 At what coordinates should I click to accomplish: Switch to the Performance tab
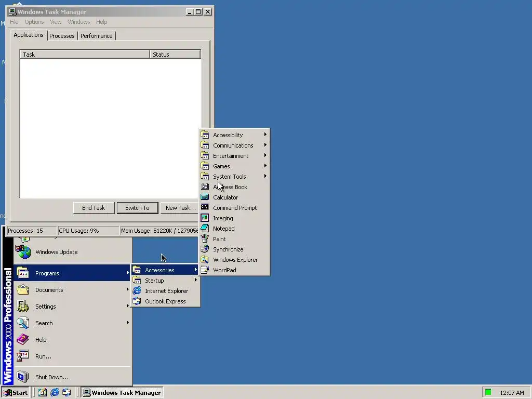96,36
